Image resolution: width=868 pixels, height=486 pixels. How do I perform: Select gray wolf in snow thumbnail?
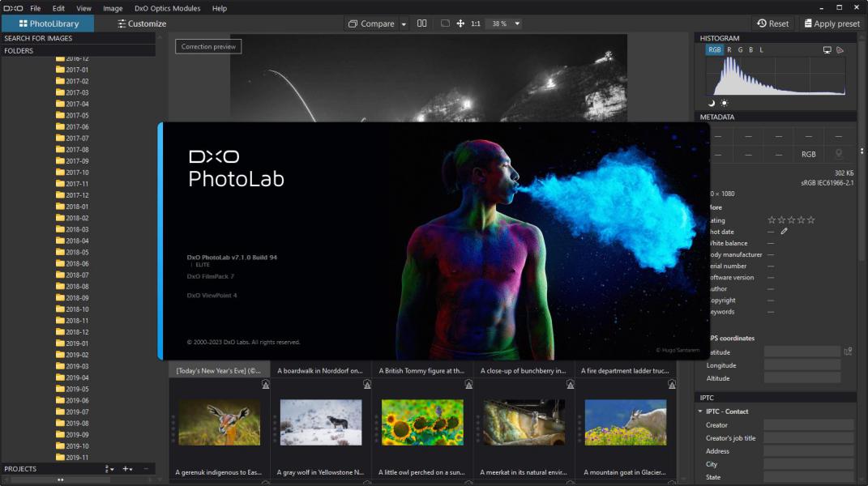tap(321, 422)
